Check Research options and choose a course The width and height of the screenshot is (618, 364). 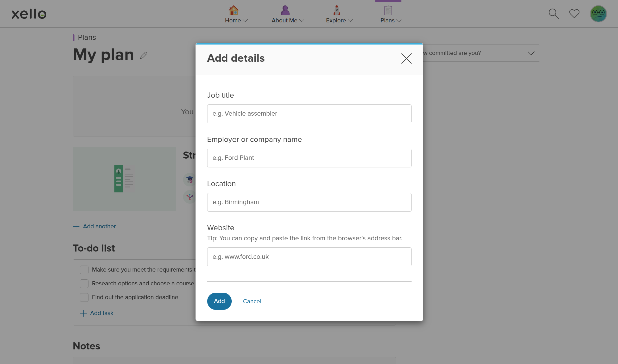[84, 284]
